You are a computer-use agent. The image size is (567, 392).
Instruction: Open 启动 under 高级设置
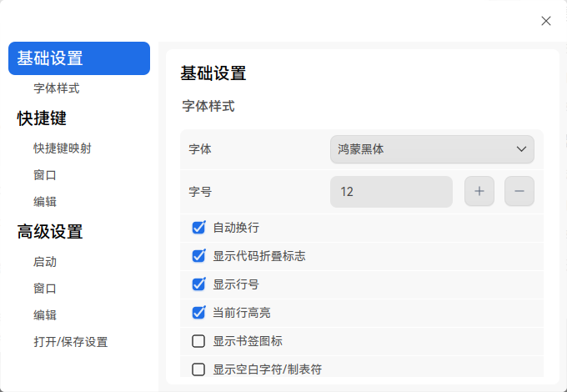pos(45,262)
